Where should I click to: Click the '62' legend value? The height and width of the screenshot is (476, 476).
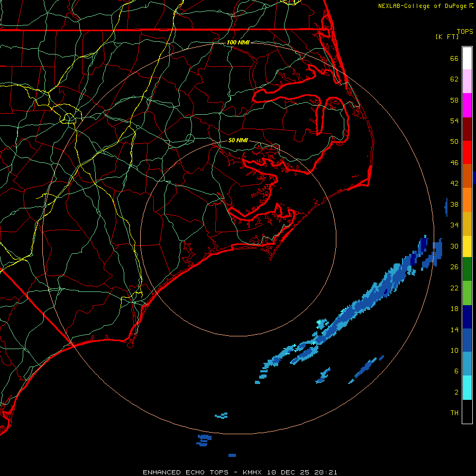pos(454,79)
